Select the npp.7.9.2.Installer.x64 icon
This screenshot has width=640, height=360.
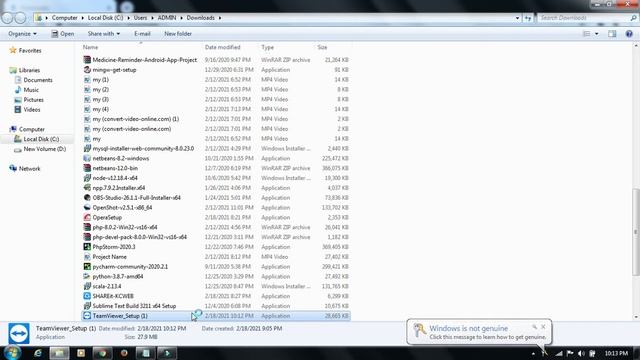pyautogui.click(x=87, y=188)
